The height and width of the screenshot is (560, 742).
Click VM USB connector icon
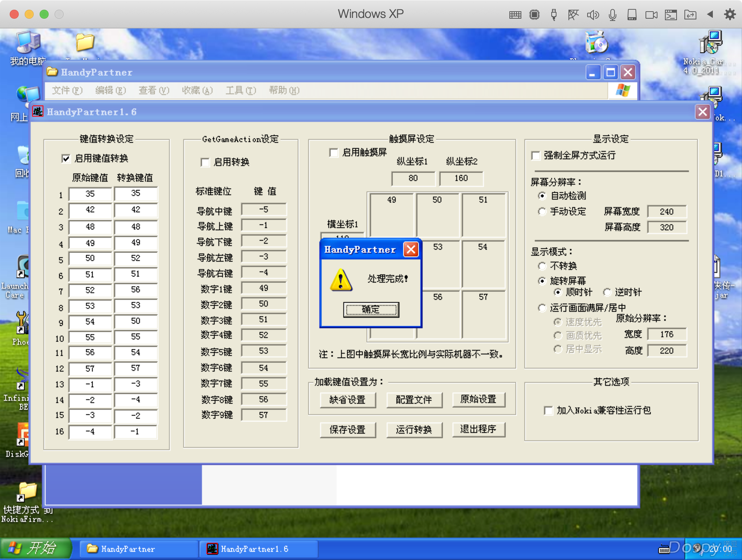click(x=554, y=15)
